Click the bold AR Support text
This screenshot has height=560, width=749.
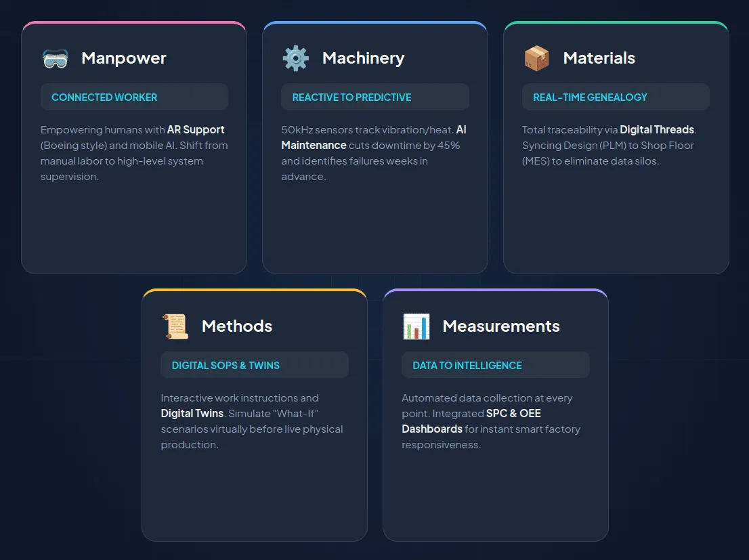196,129
